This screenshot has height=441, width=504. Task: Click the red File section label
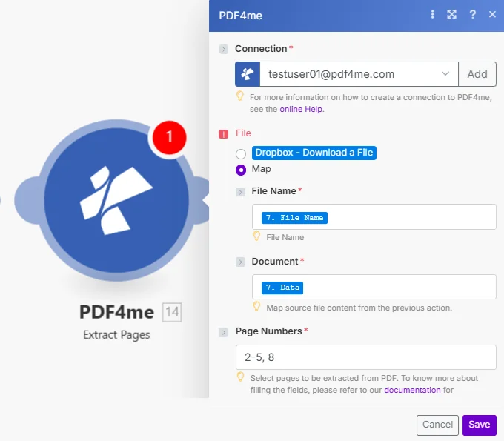point(243,133)
